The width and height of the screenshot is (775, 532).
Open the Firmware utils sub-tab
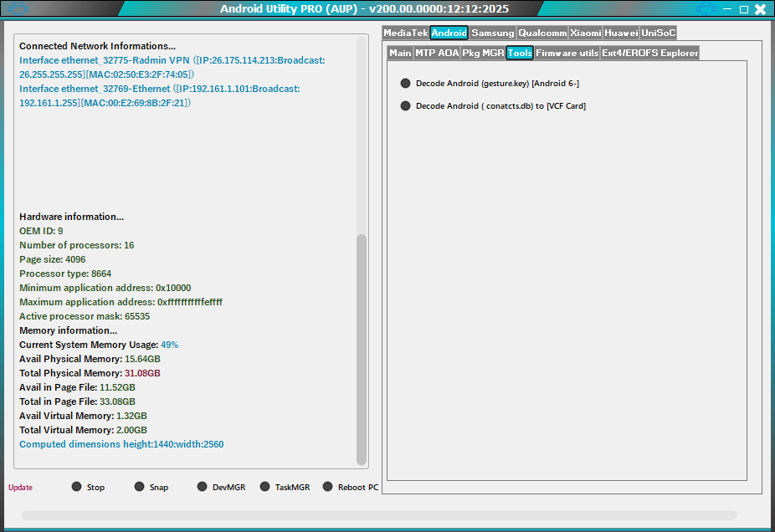[567, 53]
